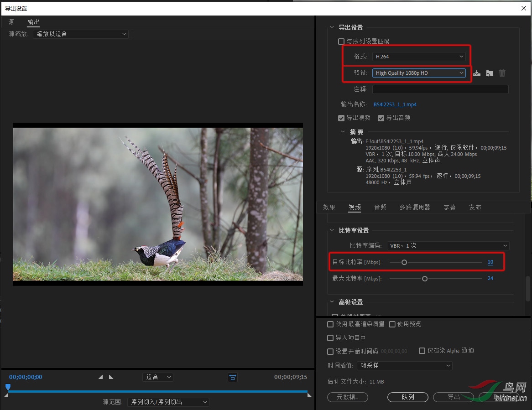Click the import preset icon

point(489,73)
